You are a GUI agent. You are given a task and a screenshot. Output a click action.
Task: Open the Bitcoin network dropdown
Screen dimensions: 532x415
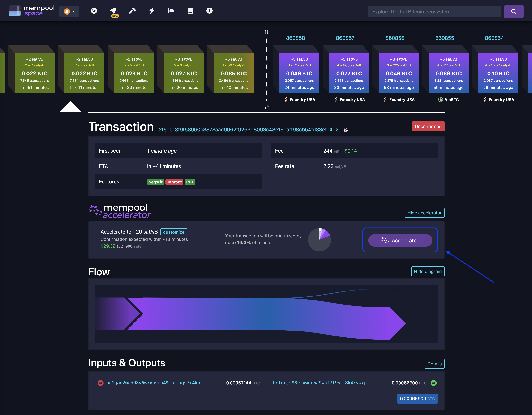(69, 11)
